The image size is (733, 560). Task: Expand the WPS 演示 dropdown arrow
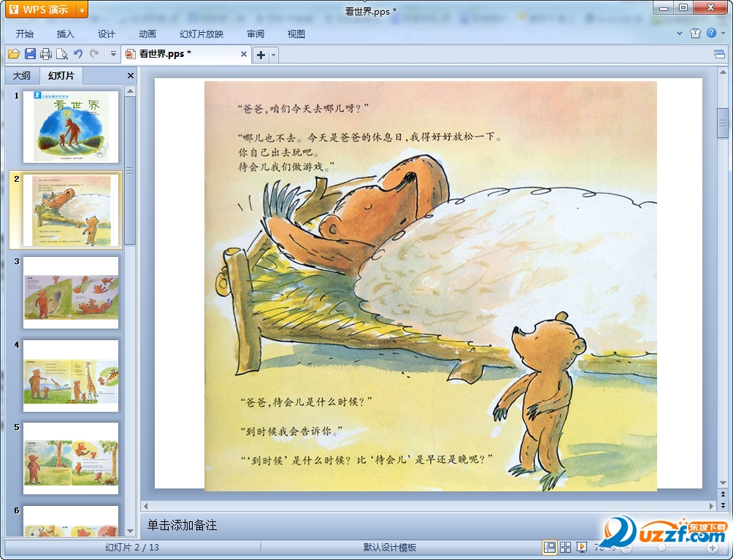82,9
